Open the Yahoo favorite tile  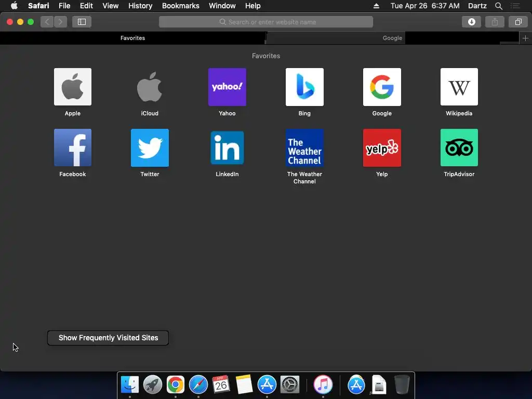[227, 87]
